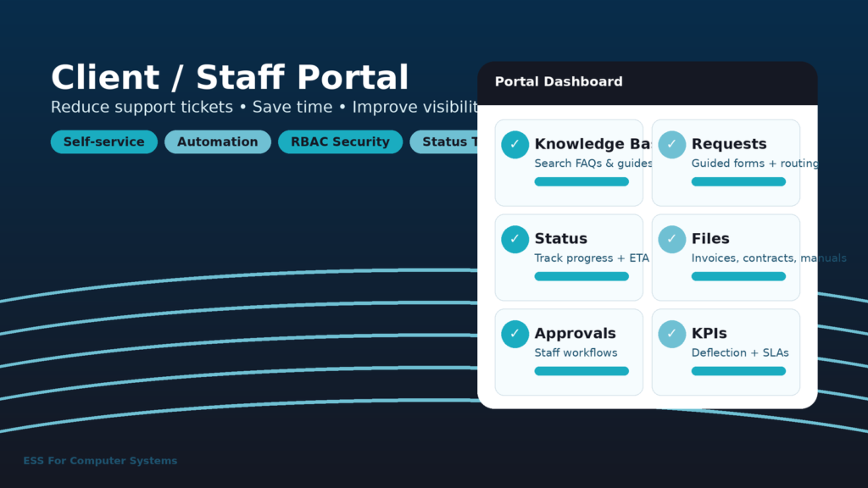Click the progress bar under Knowledge Base
868x488 pixels.
pos(581,182)
